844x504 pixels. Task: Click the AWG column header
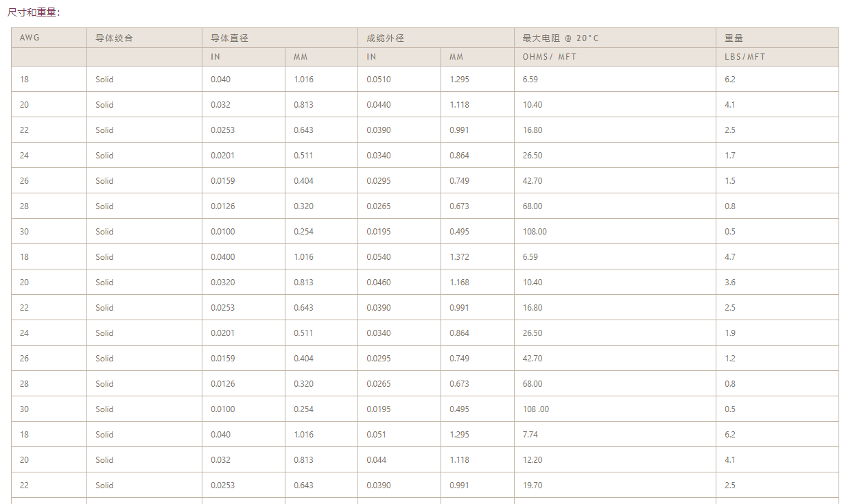point(30,38)
